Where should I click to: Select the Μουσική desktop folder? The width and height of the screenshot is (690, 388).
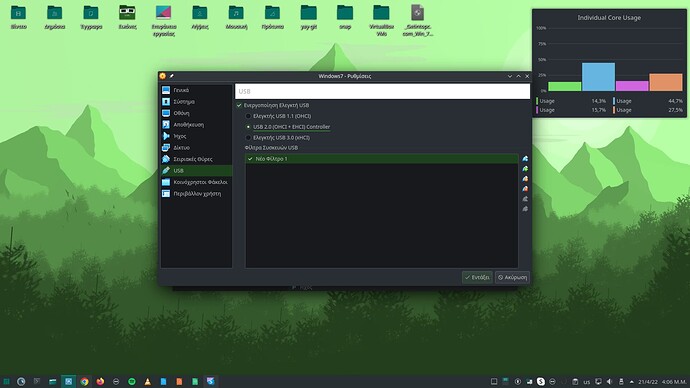click(x=236, y=18)
